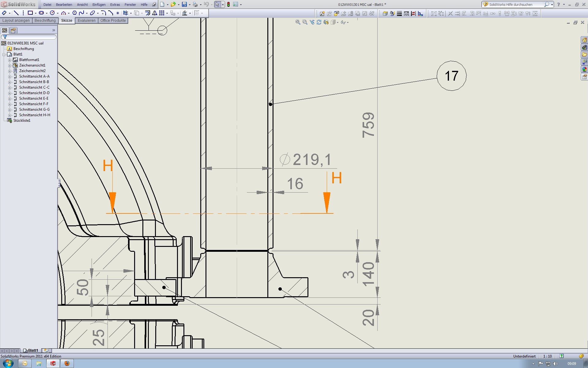This screenshot has height=368, width=588.
Task: Expand Schnittansicht A-A tree node
Action: click(x=9, y=77)
